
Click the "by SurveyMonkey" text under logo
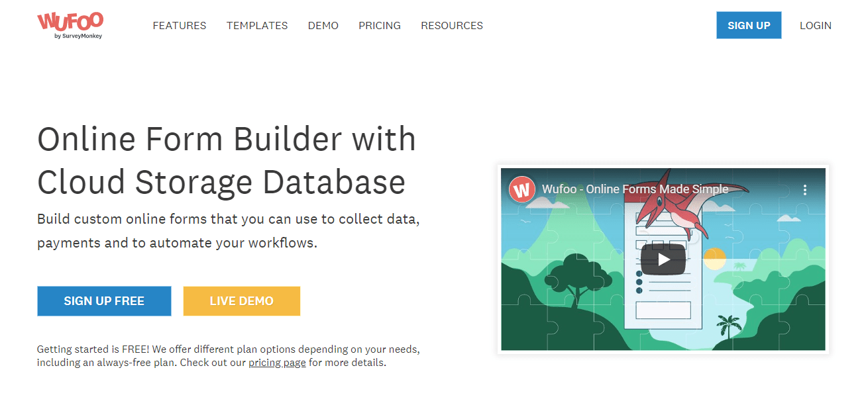(78, 36)
